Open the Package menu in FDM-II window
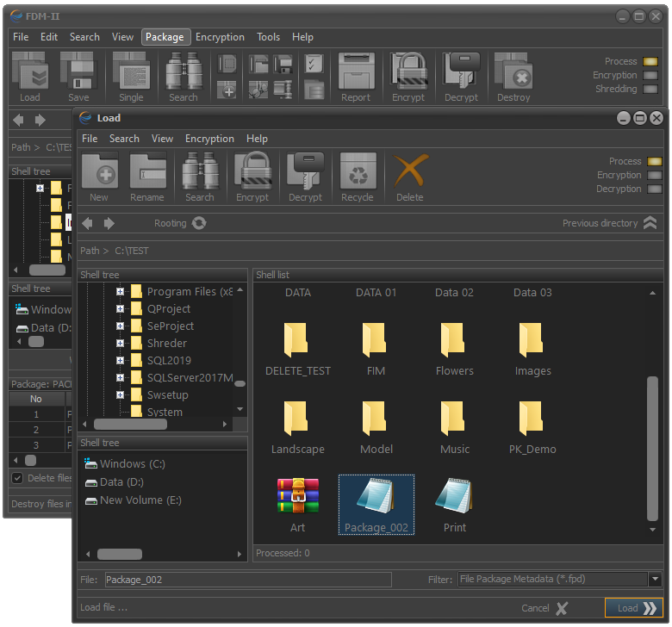 (x=165, y=37)
